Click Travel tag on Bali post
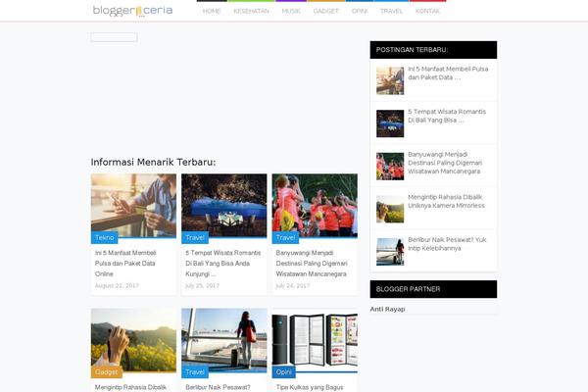Image resolution: width=588 pixels, height=392 pixels. 195,237
